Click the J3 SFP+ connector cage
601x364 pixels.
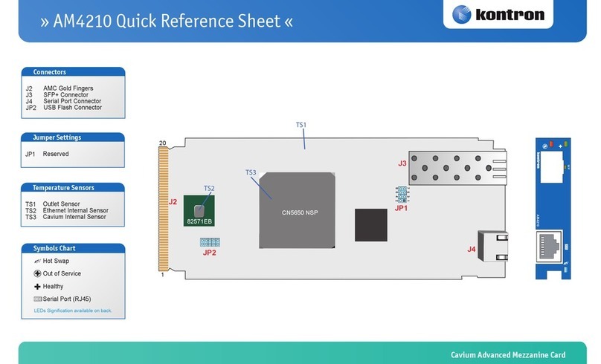coord(457,168)
